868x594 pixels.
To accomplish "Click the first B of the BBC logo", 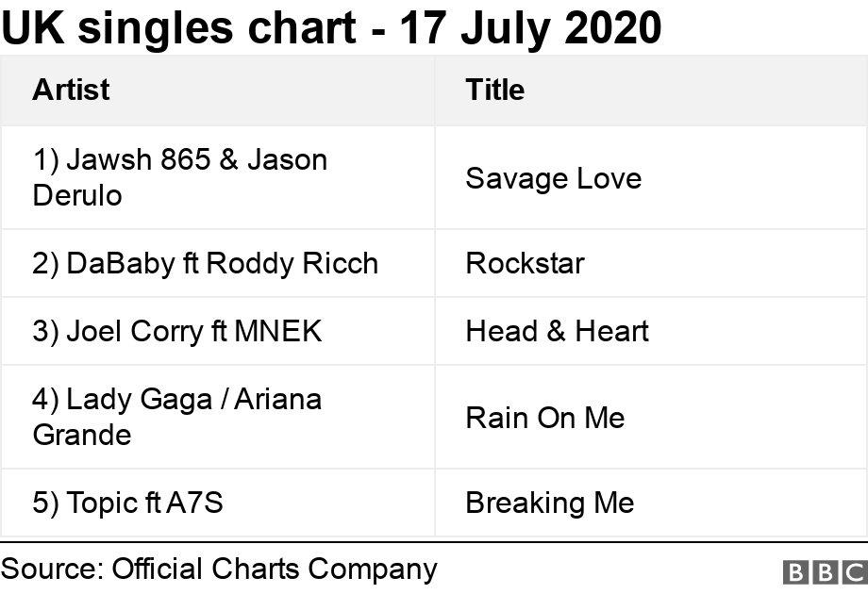I will pyautogui.click(x=795, y=572).
